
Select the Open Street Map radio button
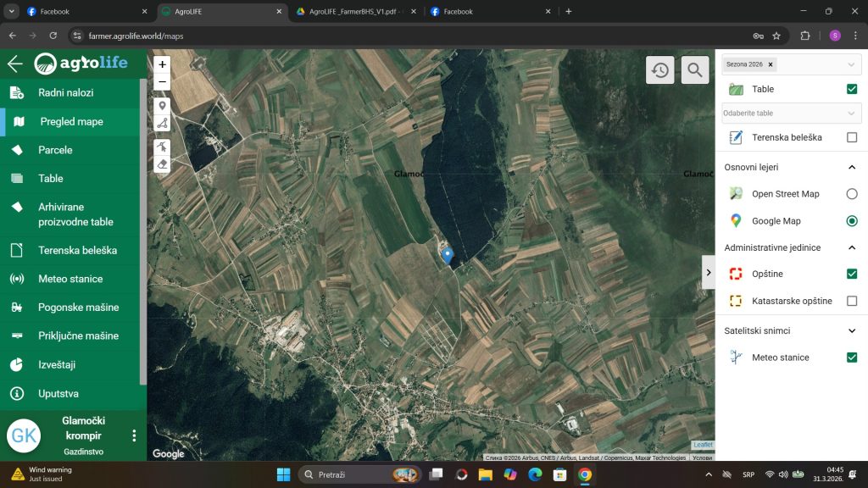pos(852,194)
